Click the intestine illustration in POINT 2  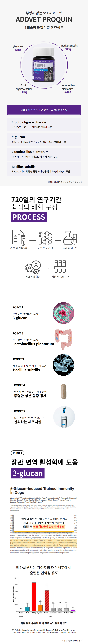pyautogui.click(x=63, y=339)
